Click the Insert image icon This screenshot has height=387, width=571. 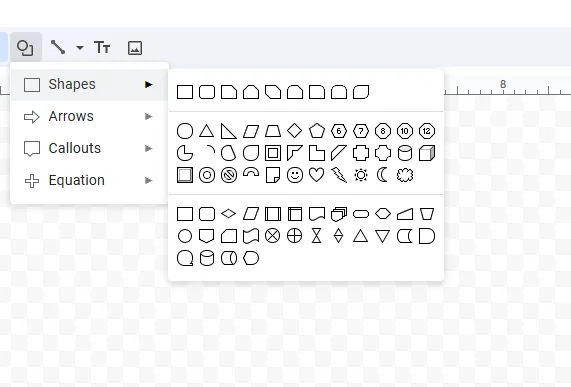click(135, 48)
